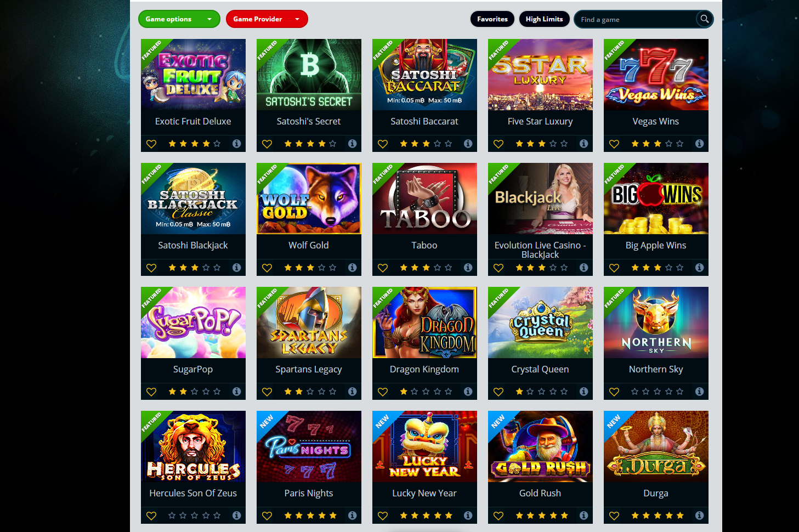Image resolution: width=799 pixels, height=532 pixels.
Task: Show info icon for Wolf Gold
Action: coord(352,268)
